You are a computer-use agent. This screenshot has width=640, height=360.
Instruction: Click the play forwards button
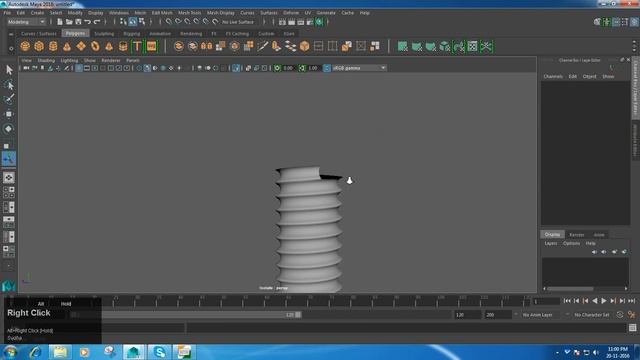(604, 301)
